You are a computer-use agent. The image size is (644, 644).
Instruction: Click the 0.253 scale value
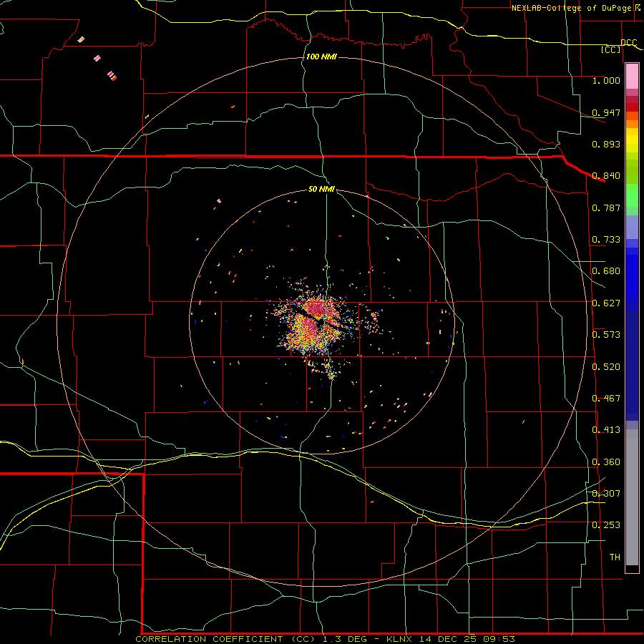click(606, 525)
